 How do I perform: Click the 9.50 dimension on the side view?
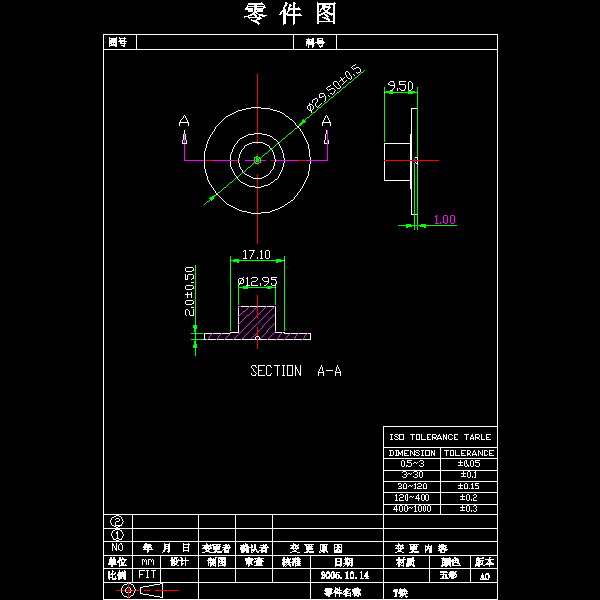tap(400, 86)
